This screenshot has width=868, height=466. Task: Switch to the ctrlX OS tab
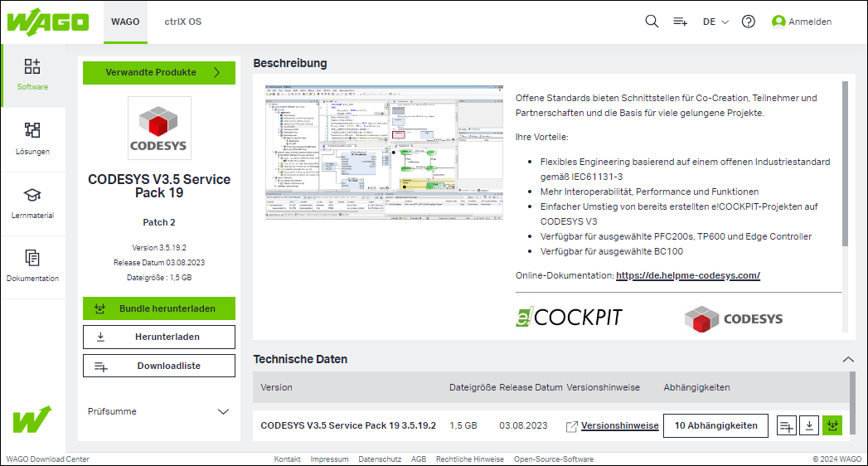coord(182,22)
